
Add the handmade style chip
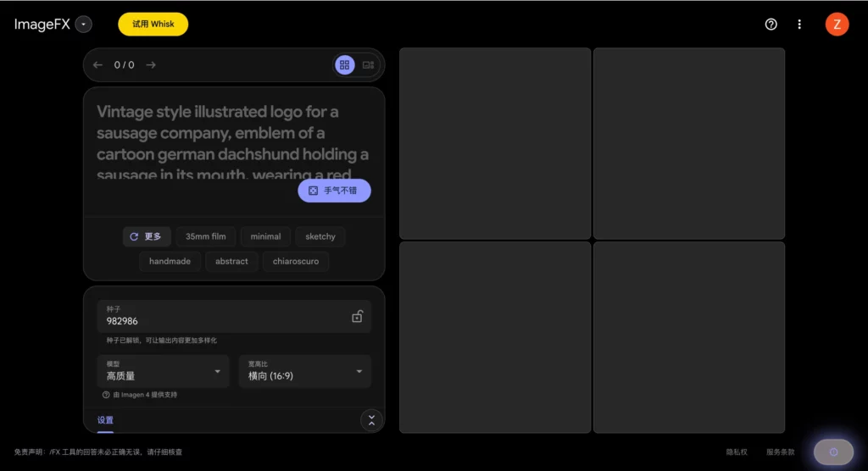[170, 261]
